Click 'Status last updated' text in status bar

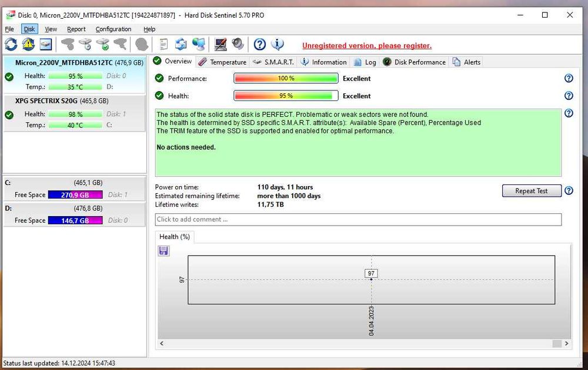tap(59, 364)
